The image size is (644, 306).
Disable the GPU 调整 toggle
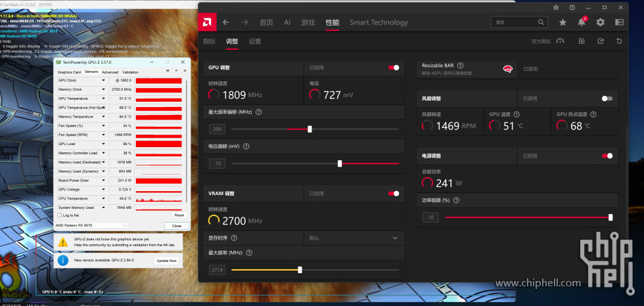[x=394, y=68]
